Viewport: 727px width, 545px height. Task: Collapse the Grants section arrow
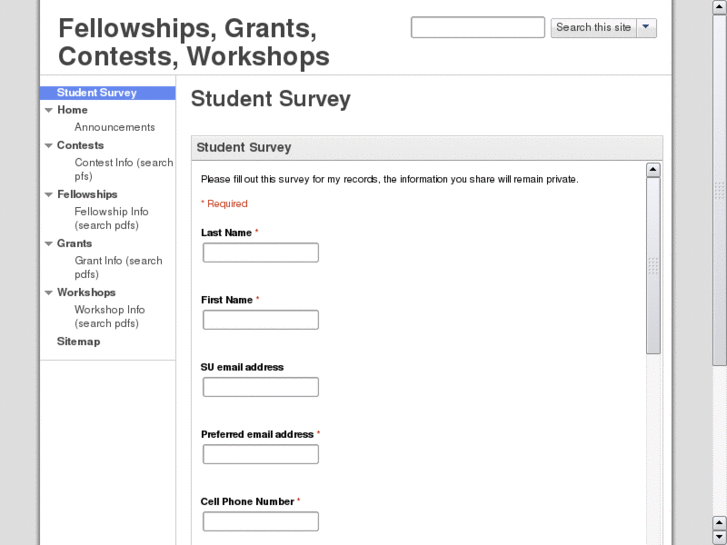48,243
